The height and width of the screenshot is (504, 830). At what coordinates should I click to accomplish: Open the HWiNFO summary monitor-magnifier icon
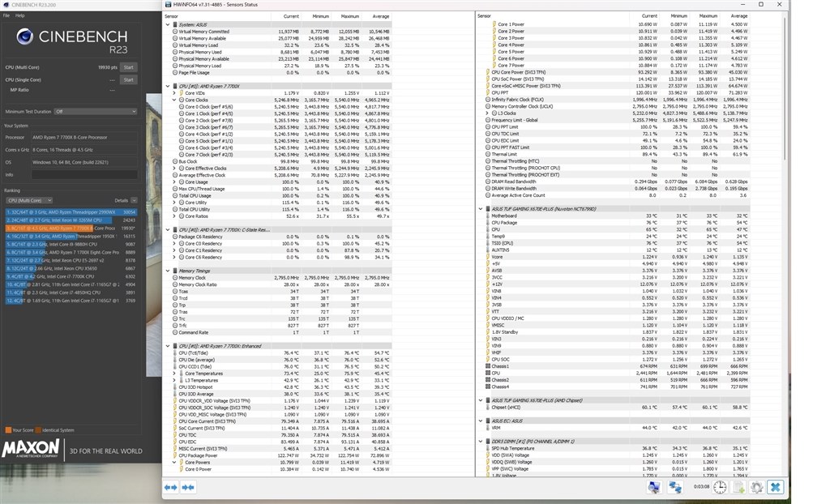[x=654, y=487]
